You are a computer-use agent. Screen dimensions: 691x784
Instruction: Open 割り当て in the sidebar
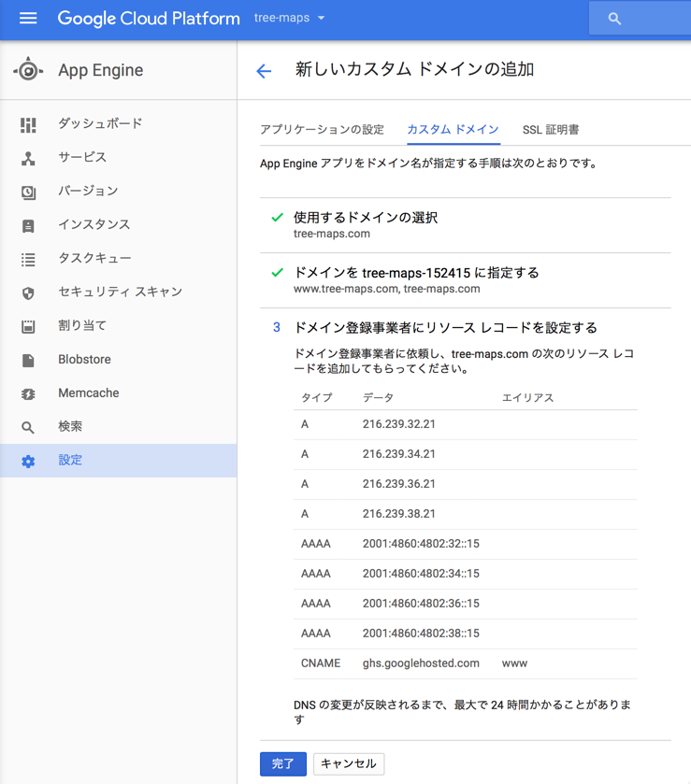coord(82,325)
